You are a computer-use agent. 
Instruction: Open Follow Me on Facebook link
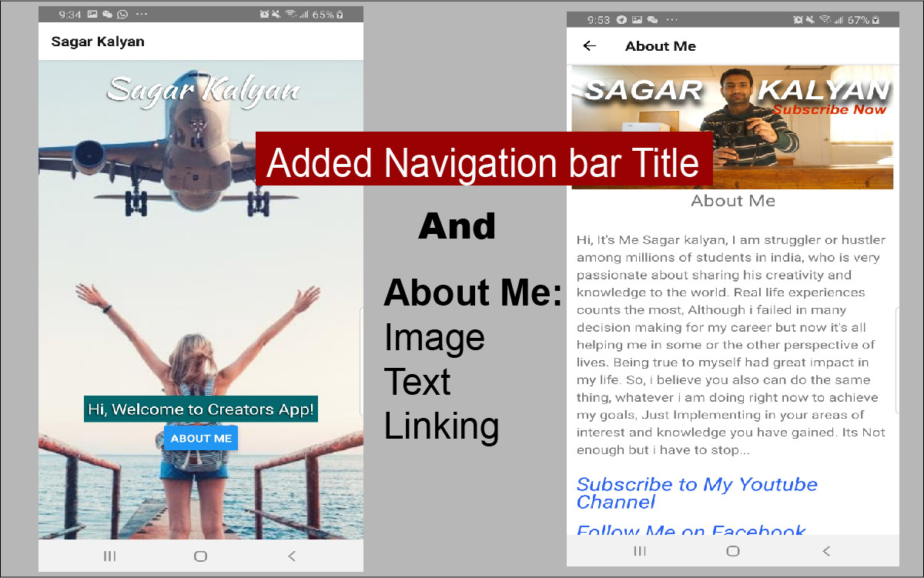click(x=691, y=530)
